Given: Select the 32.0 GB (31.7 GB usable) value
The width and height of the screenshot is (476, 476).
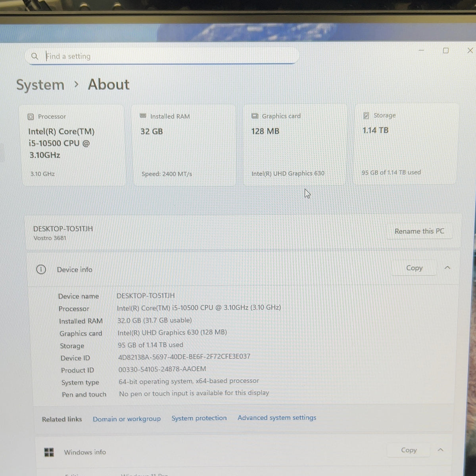Looking at the screenshot, I should (x=154, y=320).
